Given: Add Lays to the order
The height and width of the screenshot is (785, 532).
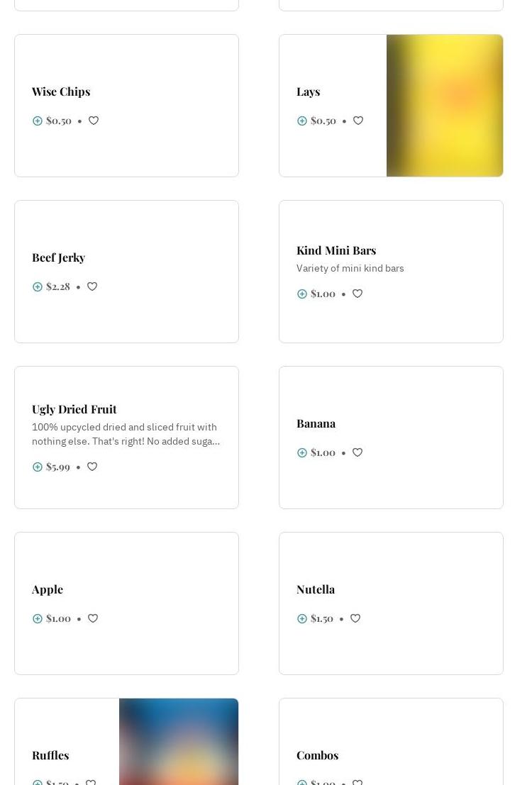Looking at the screenshot, I should tap(302, 121).
